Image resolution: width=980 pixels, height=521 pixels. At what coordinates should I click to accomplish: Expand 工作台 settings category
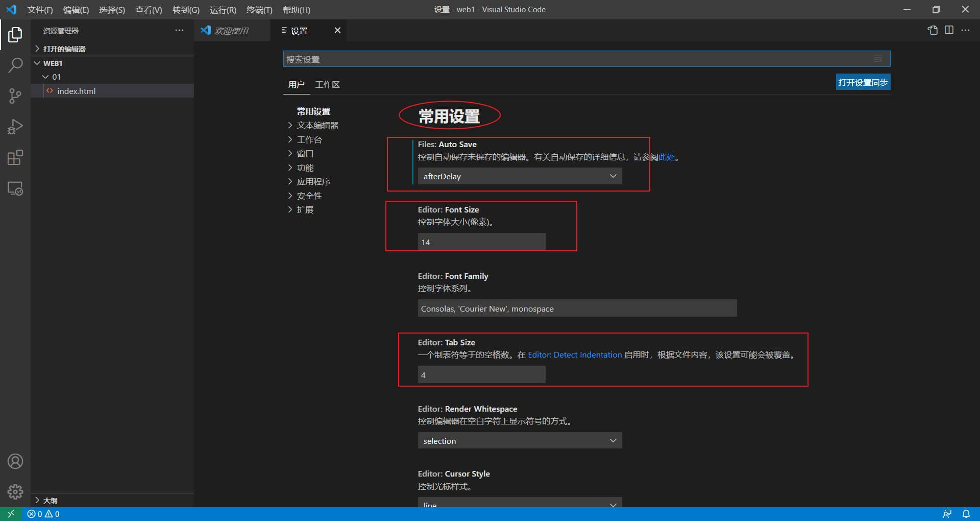point(305,139)
